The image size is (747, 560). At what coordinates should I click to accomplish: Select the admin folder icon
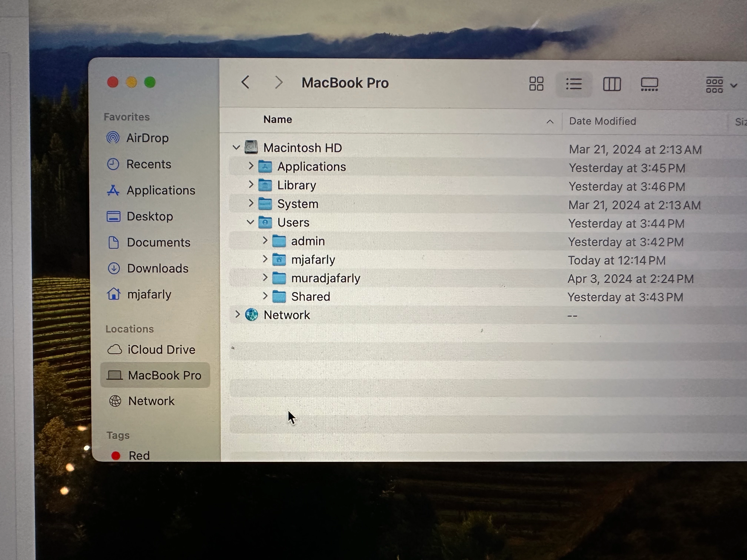(x=279, y=241)
